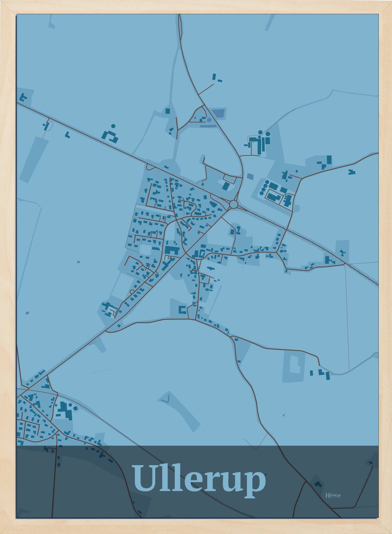Click the L-shaped building along northwest road
Image resolution: width=392 pixels, height=534 pixels.
67,135
